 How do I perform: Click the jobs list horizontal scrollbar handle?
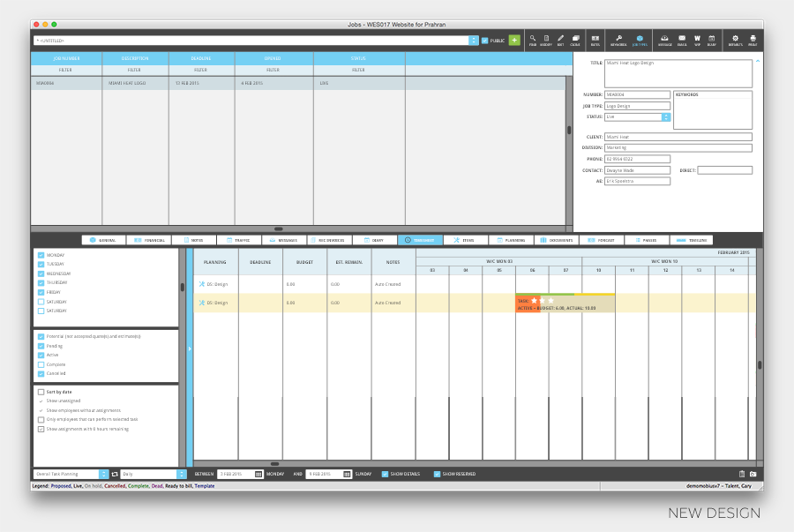tap(278, 229)
